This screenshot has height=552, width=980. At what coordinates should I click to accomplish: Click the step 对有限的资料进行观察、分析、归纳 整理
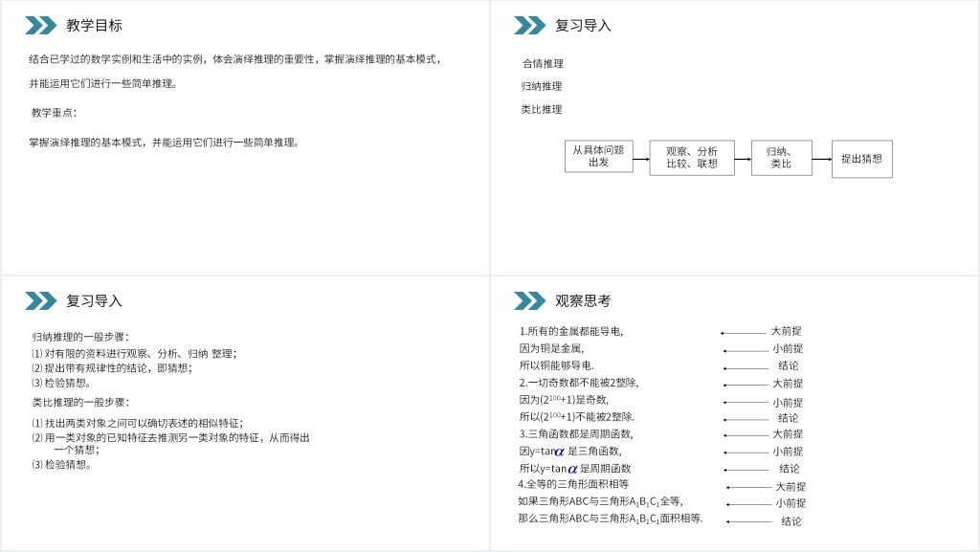[134, 353]
